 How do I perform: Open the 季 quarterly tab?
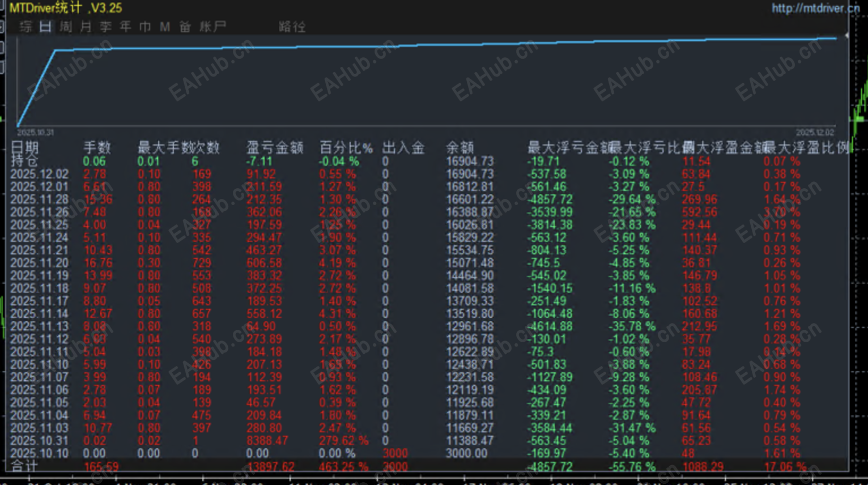(105, 27)
